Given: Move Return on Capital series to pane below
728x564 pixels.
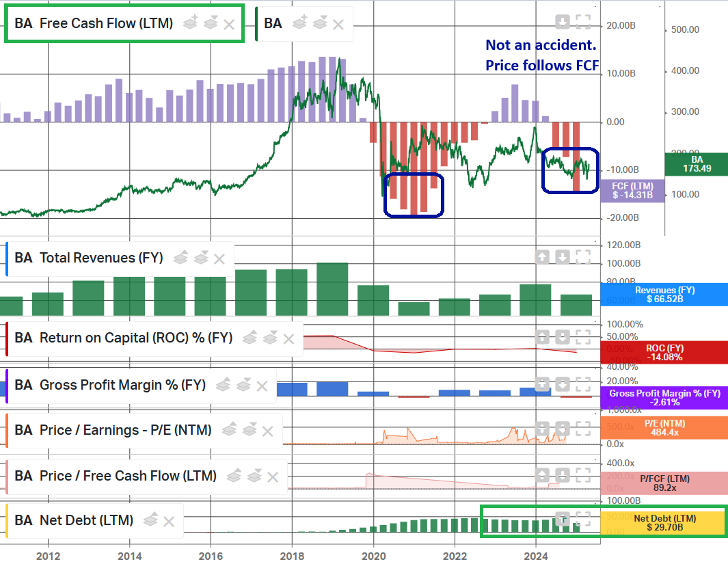Looking at the screenshot, I should tap(270, 337).
